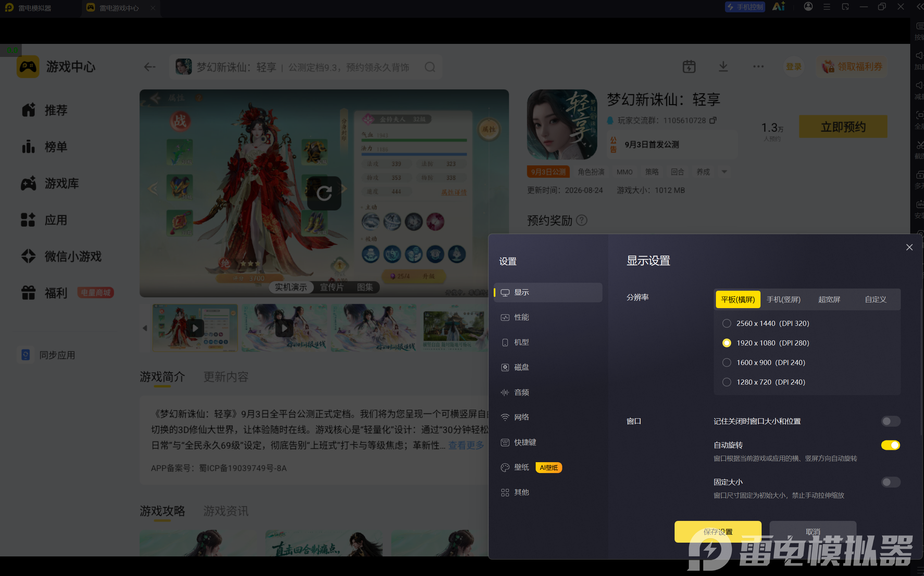924x576 pixels.
Task: Click the search magnifier icon
Action: pyautogui.click(x=430, y=67)
